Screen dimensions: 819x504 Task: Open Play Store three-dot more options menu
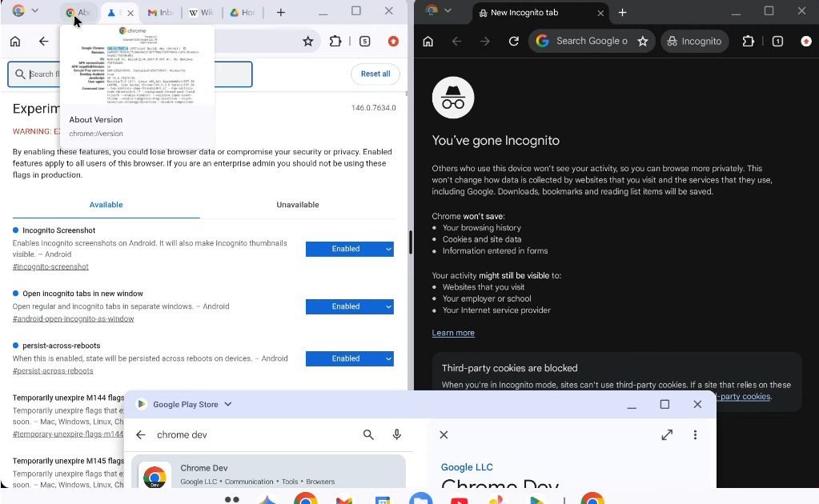click(x=695, y=435)
